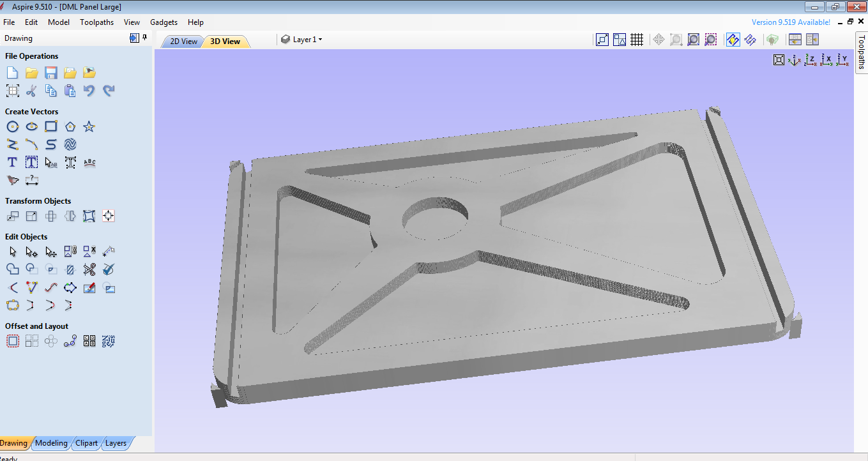Toggle toolpath drawing in view
Image resolution: width=868 pixels, height=461 pixels.
733,40
